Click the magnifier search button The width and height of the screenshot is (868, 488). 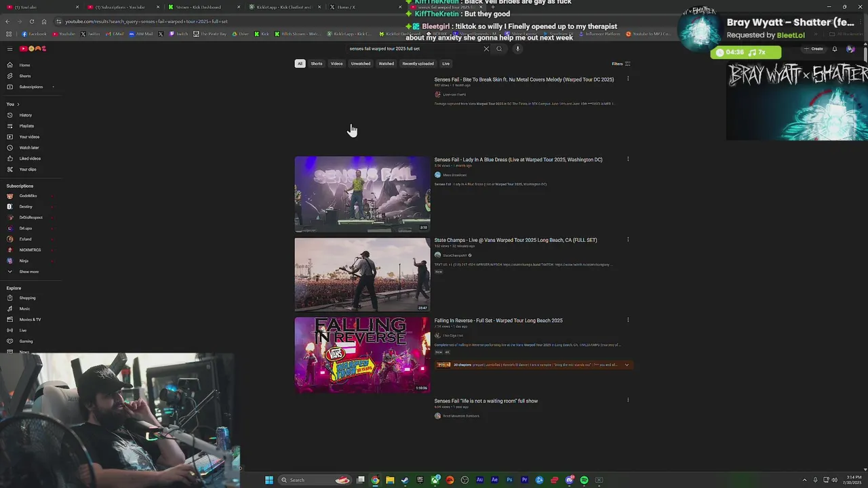[499, 49]
